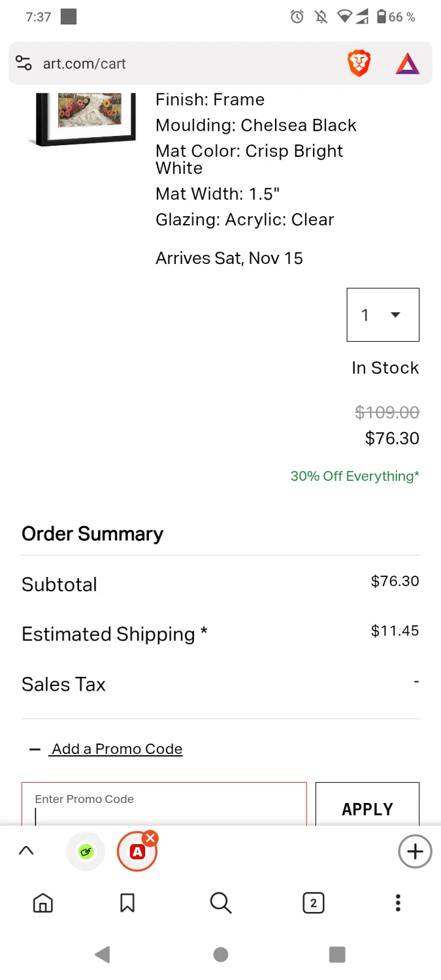Open the quantity dropdown showing 1

point(383,315)
